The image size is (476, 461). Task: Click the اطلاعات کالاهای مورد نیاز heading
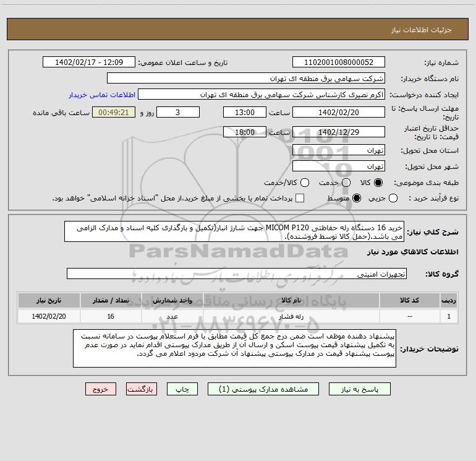click(x=412, y=252)
